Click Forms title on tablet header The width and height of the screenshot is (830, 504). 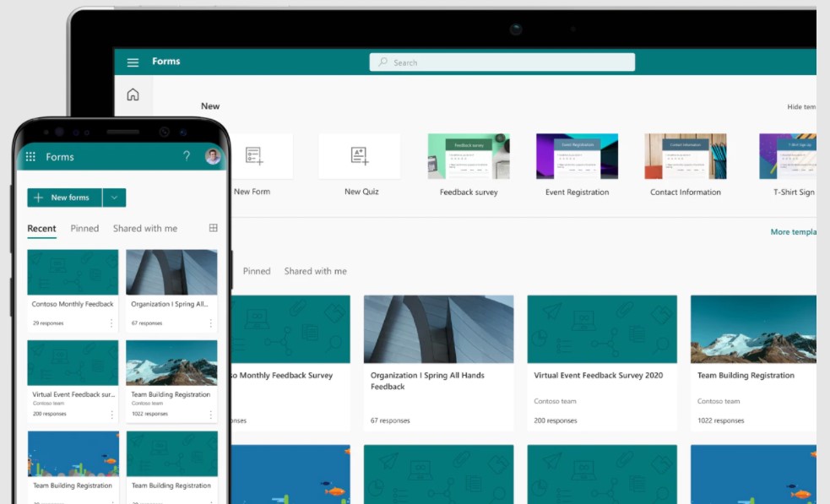(x=166, y=62)
